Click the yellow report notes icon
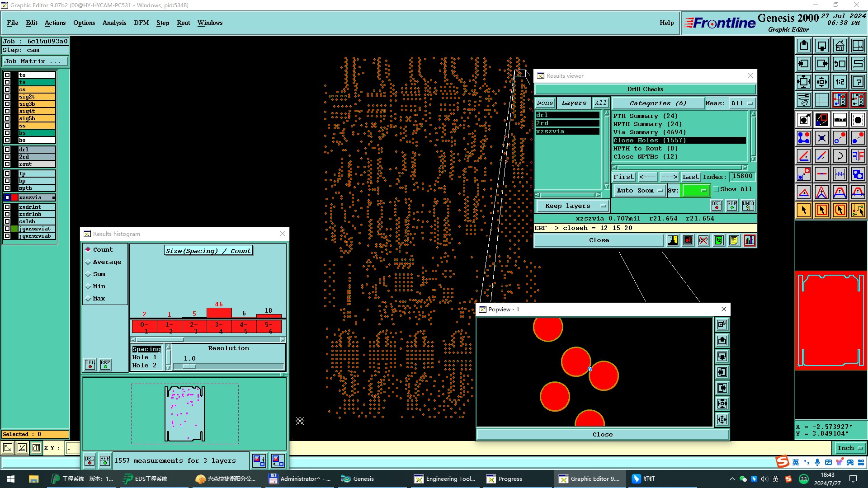This screenshot has width=868, height=488. (734, 240)
